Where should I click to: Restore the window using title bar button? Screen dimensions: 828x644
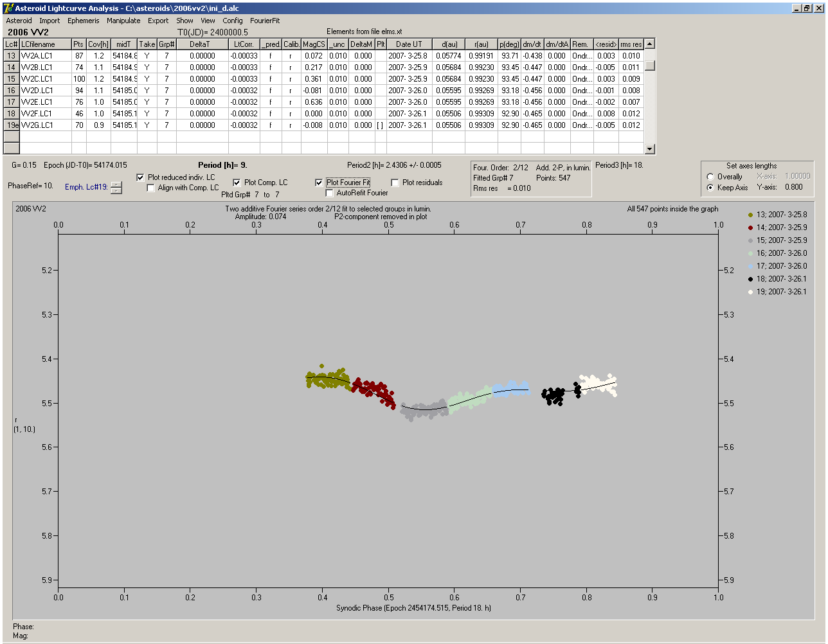click(807, 8)
